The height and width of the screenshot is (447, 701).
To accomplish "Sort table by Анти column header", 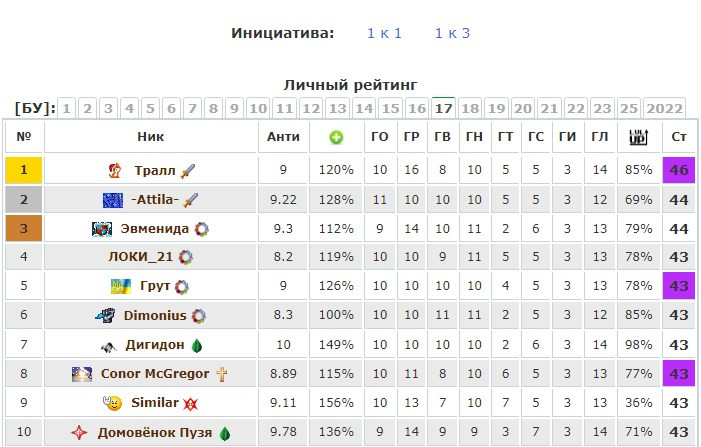I will (x=283, y=137).
